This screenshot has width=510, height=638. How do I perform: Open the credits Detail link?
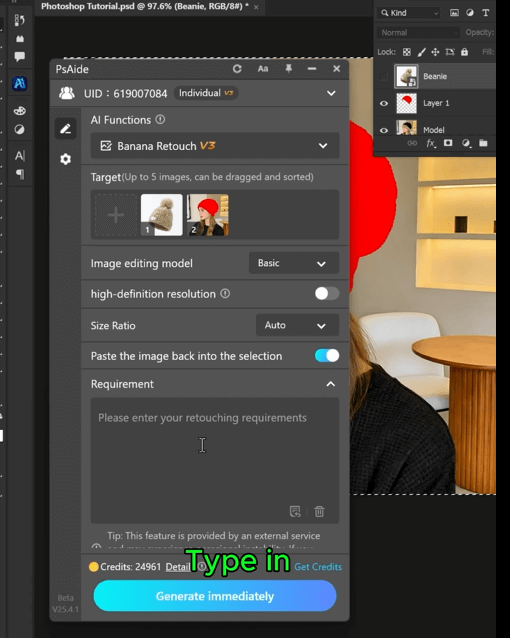click(x=177, y=566)
